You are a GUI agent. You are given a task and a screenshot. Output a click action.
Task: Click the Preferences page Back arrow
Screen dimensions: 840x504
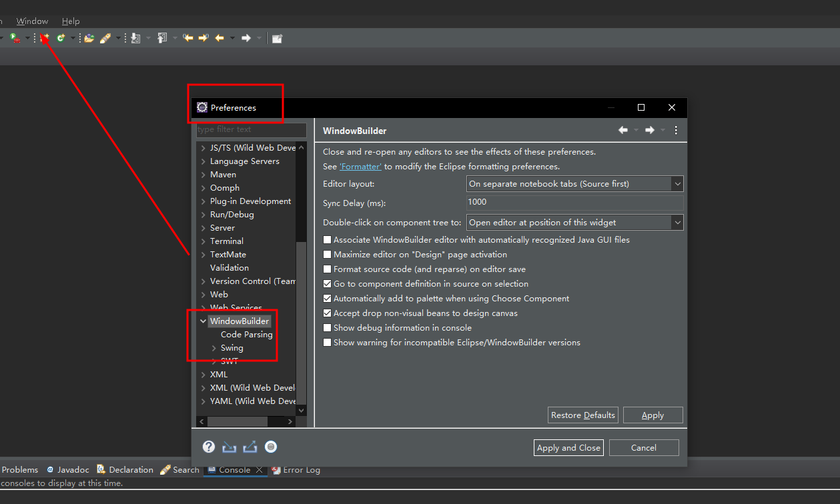pos(623,130)
